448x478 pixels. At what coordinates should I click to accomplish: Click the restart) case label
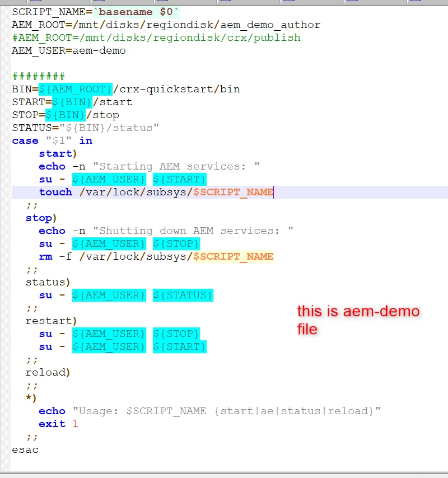(51, 321)
